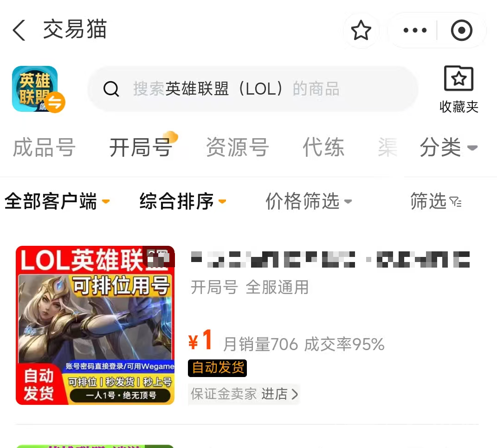Select the 开局号 tab
497x448 pixels.
[x=141, y=147]
